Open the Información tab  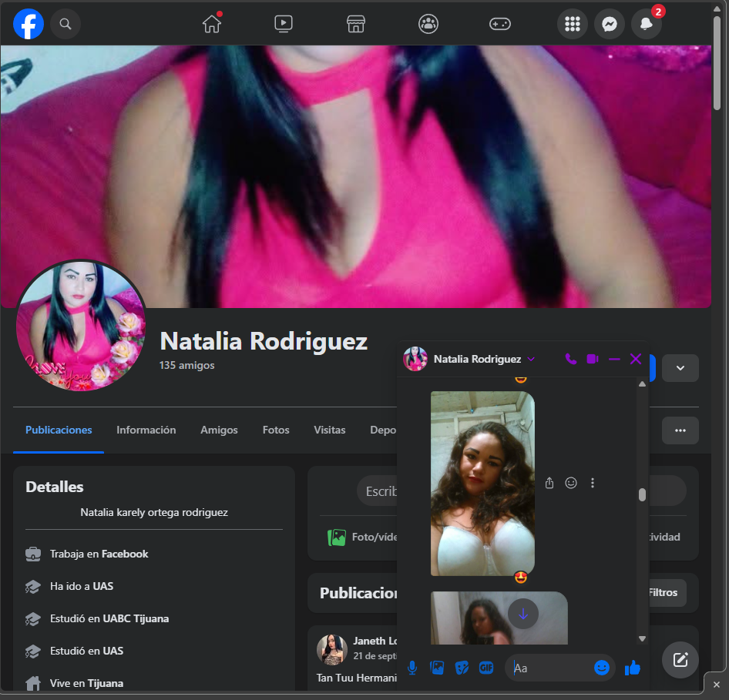pos(146,430)
